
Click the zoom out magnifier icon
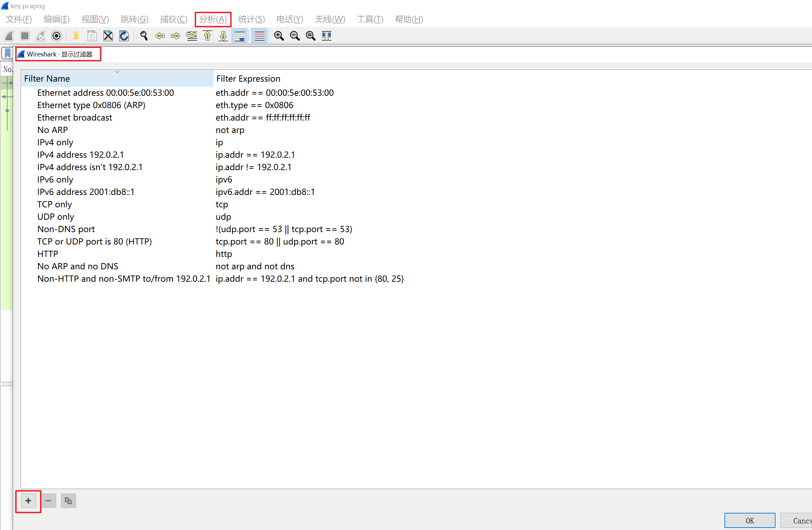point(295,36)
